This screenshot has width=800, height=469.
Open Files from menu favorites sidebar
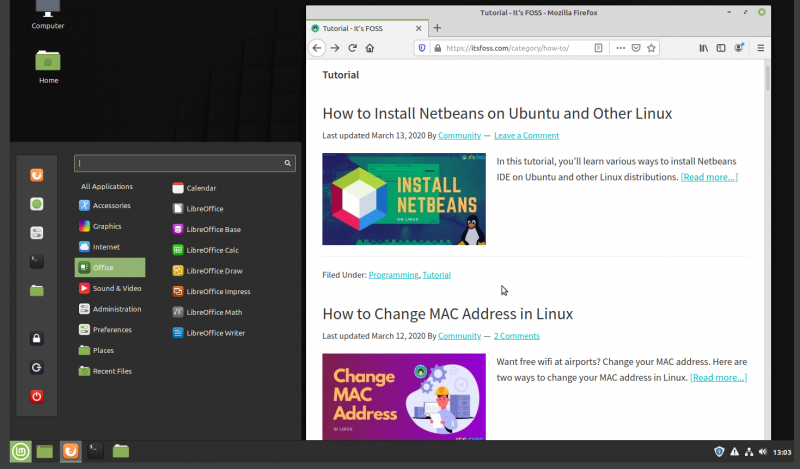(x=37, y=291)
